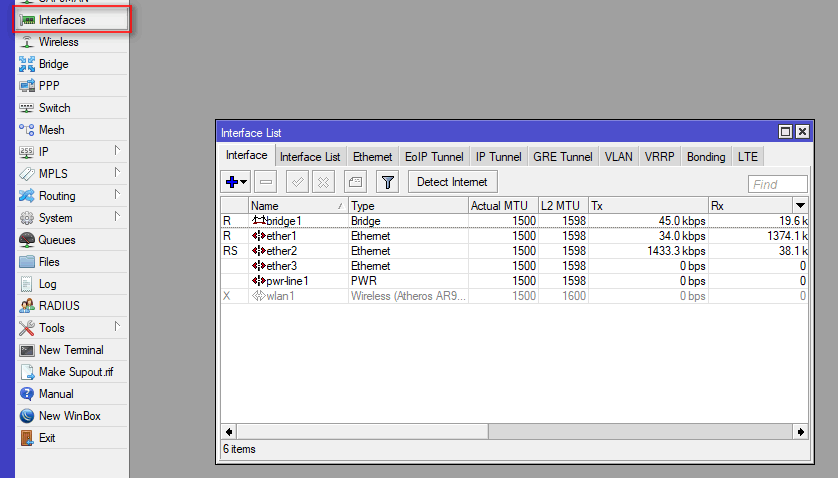The image size is (838, 478).
Task: Click the Bridge sidebar icon
Action: tap(27, 64)
